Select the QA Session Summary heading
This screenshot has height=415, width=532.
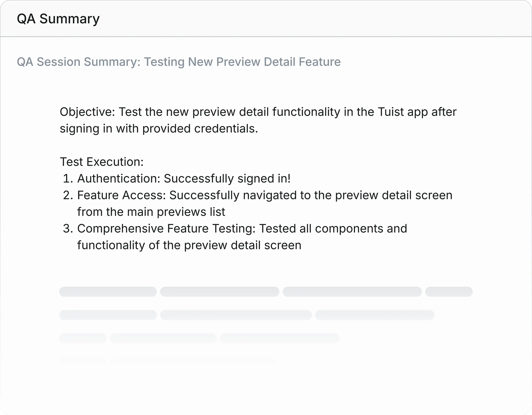coord(179,62)
